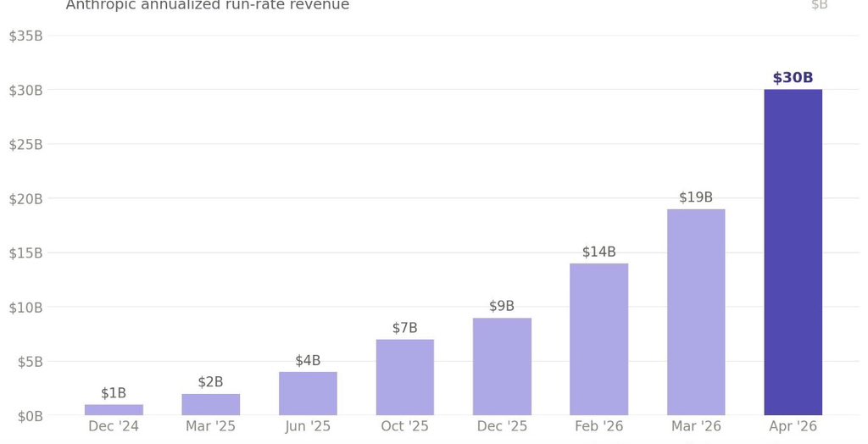Click the Jun '25 x-axis label

pos(308,426)
